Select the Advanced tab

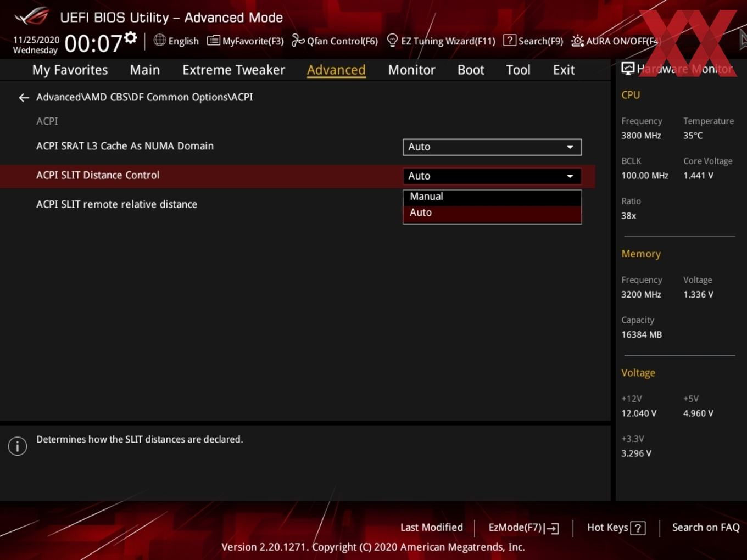[x=336, y=70]
